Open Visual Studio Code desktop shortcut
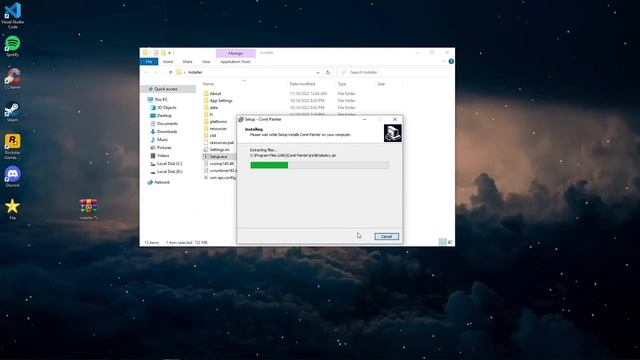This screenshot has height=360, width=640. click(x=13, y=16)
